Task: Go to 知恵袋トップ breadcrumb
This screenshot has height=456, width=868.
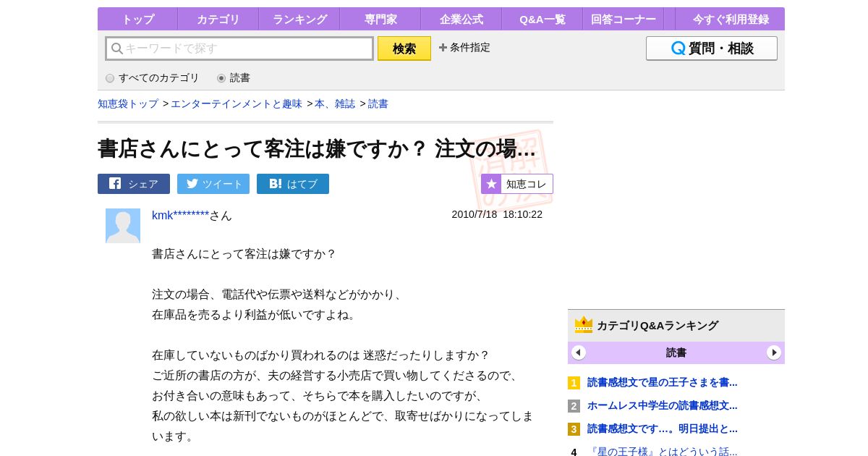Action: 128,104
